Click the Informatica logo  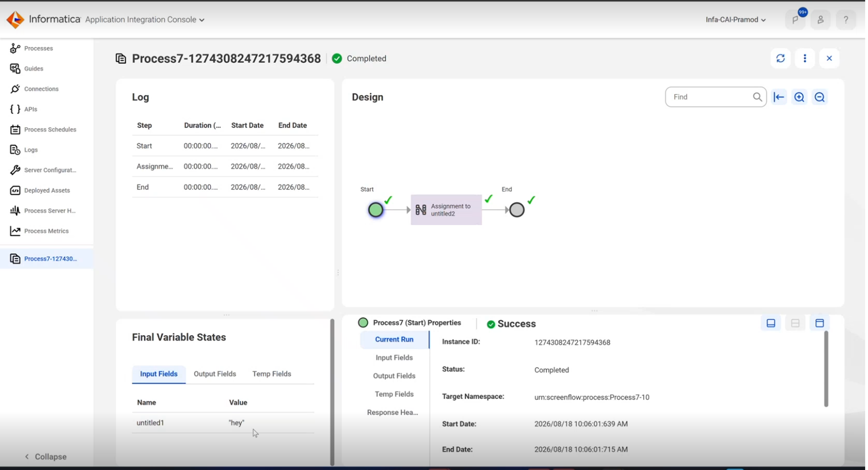pos(15,20)
